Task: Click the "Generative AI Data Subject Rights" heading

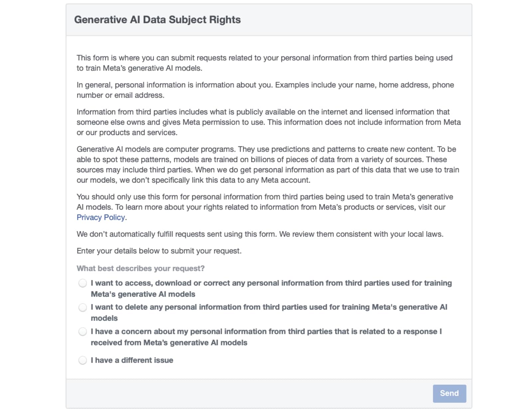Action: [157, 20]
